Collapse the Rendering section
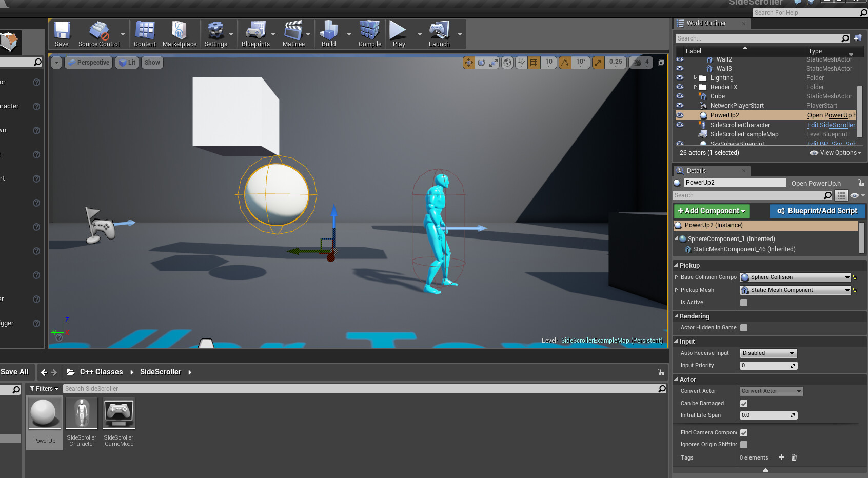 coord(676,316)
